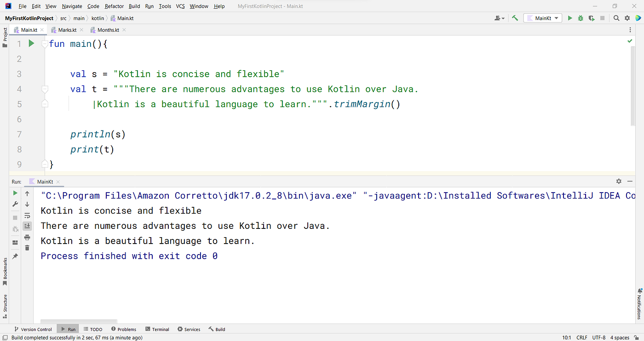Open the Refactor menu

tap(114, 6)
